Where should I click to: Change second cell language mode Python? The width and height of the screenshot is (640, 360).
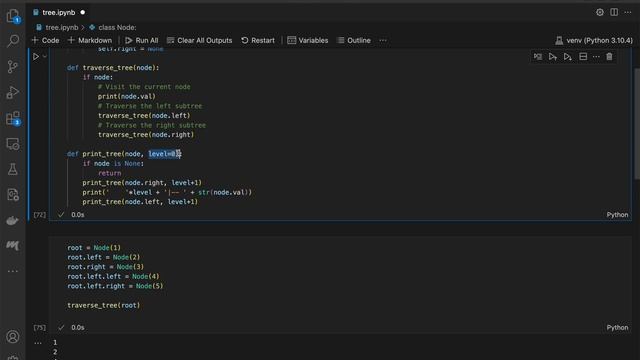(617, 328)
